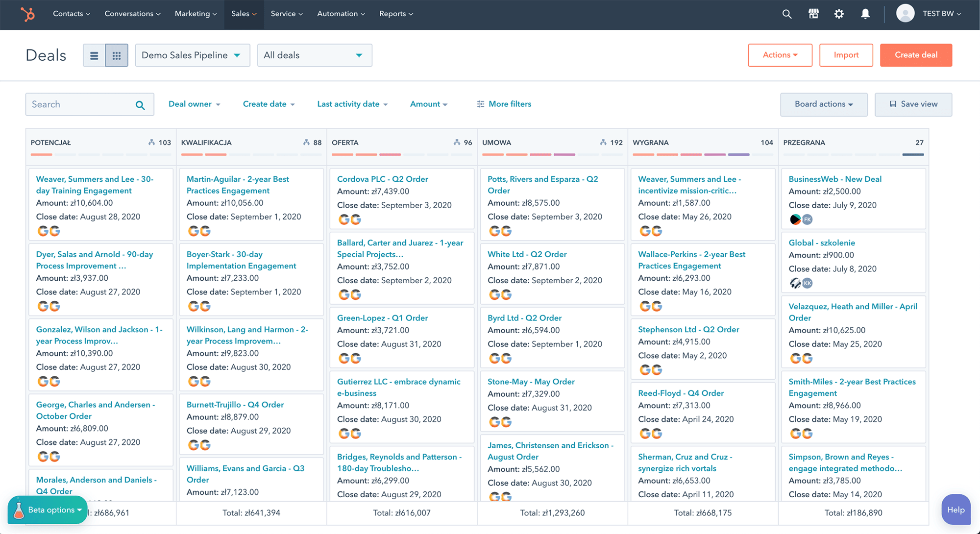This screenshot has height=534, width=980.
Task: Open the Conversations menu
Action: (x=132, y=14)
